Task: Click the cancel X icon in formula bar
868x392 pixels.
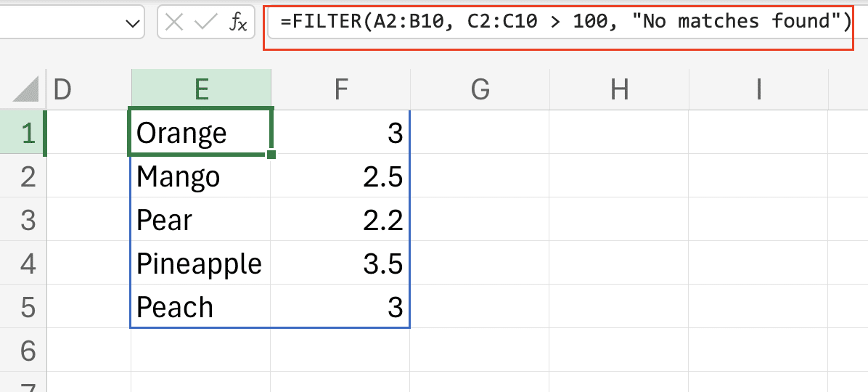Action: pos(174,23)
